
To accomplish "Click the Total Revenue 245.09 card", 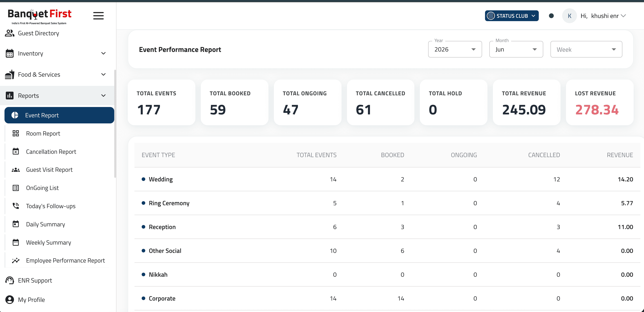I will 526,103.
